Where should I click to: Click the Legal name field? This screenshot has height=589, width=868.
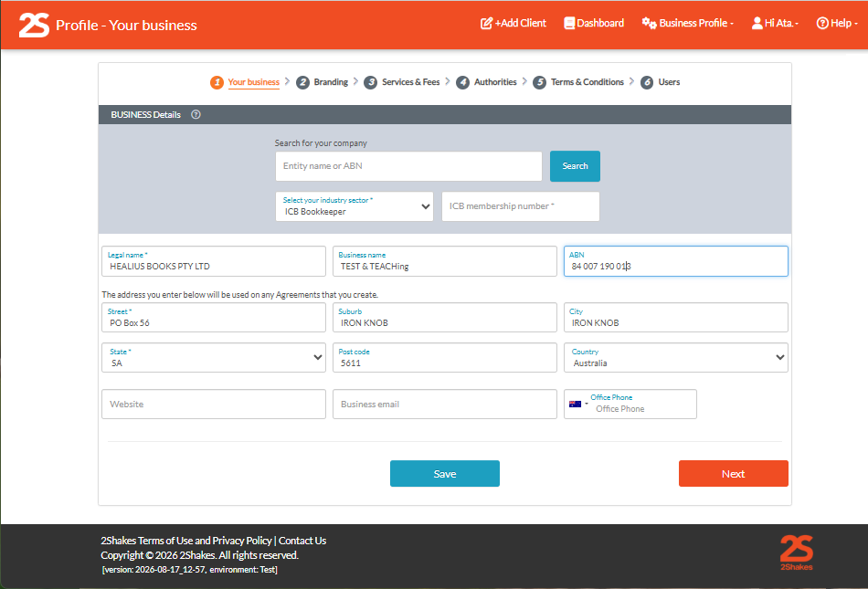click(x=214, y=261)
